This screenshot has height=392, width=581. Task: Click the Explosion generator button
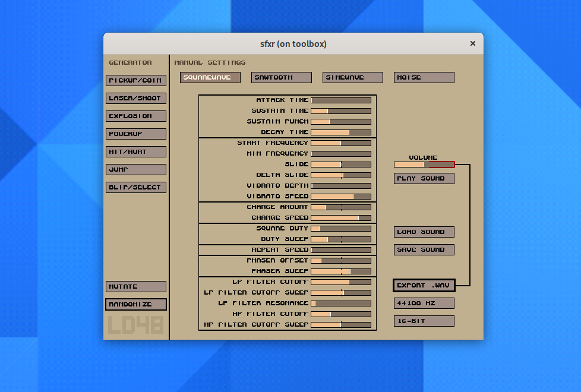tap(136, 116)
